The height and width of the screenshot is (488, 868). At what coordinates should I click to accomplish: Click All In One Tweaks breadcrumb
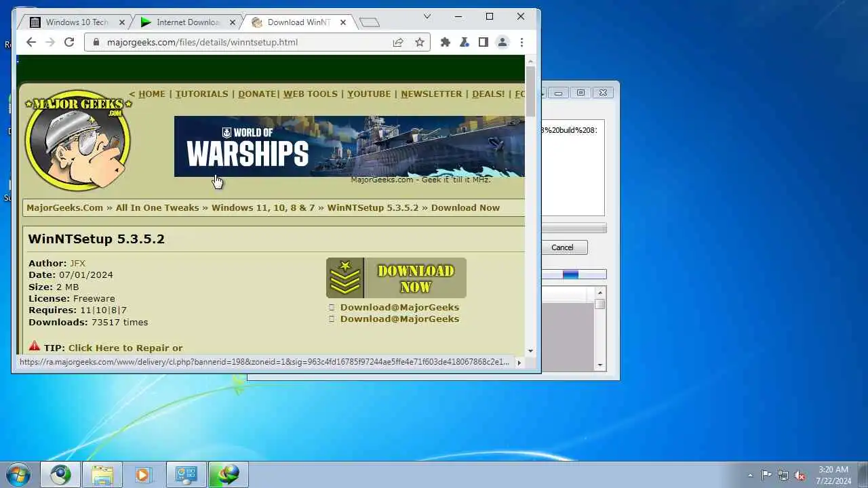[x=157, y=207]
